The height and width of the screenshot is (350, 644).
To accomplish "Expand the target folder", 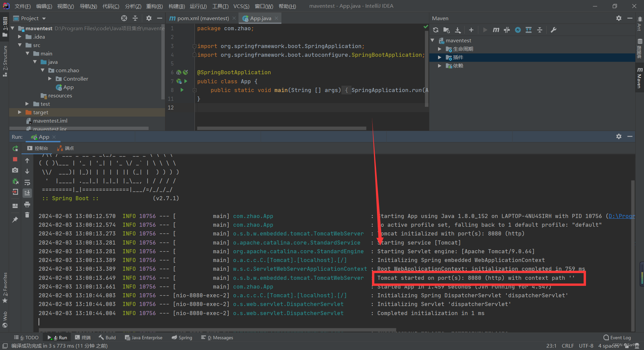I will tap(20, 112).
